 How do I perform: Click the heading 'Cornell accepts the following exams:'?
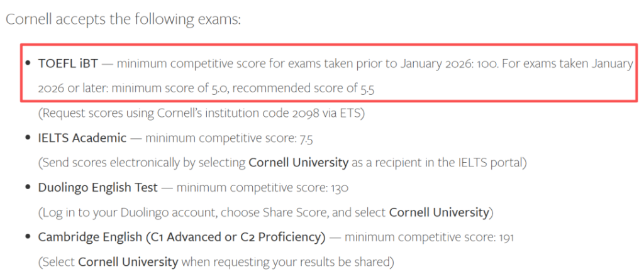click(123, 19)
